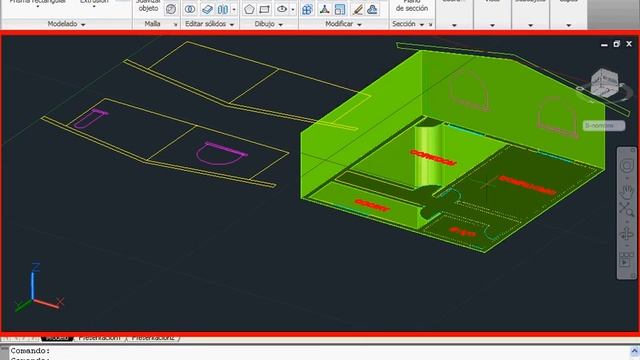Viewport: 640px width, 360px height.
Task: Expand the second collapsed ribbon panel after Sección
Action: pyautogui.click(x=492, y=25)
